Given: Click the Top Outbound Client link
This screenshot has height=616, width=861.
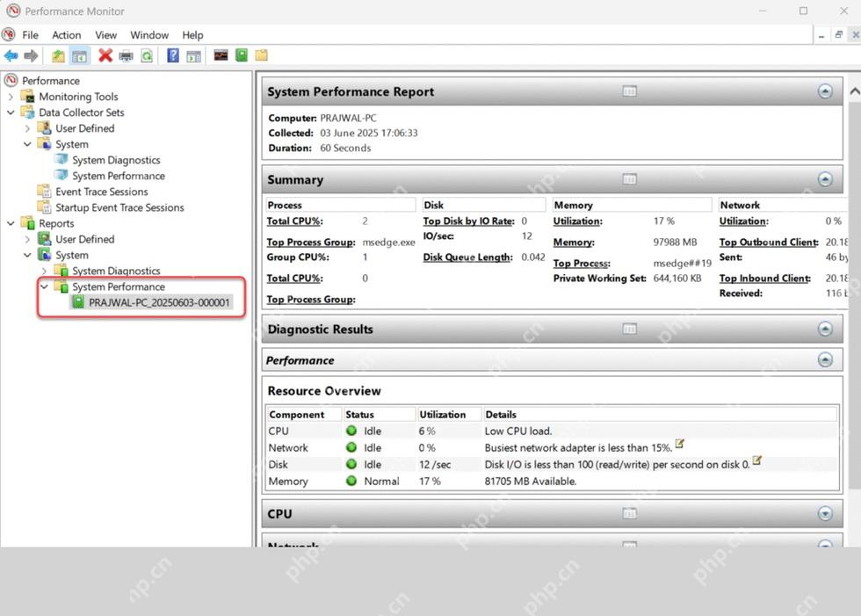Looking at the screenshot, I should [x=769, y=243].
